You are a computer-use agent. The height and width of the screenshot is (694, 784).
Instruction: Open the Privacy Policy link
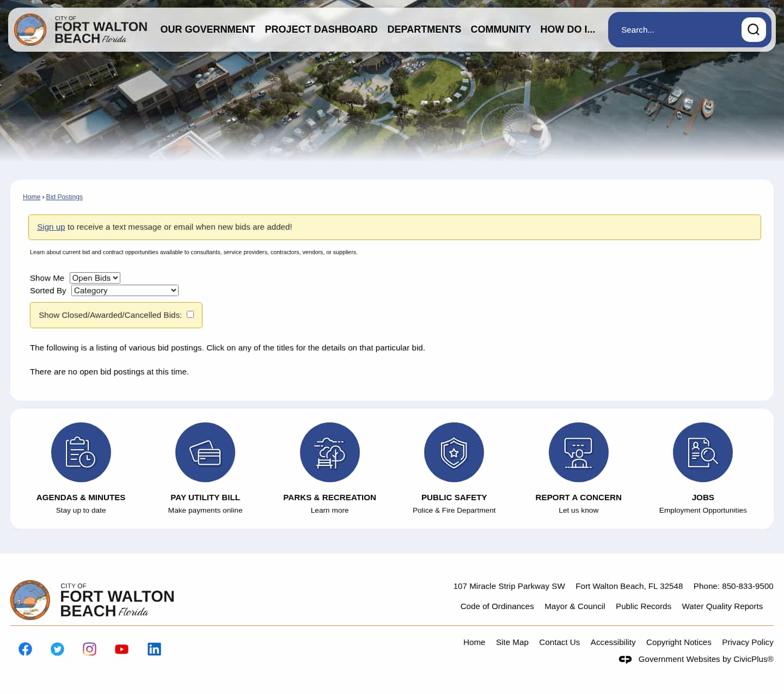pos(748,642)
